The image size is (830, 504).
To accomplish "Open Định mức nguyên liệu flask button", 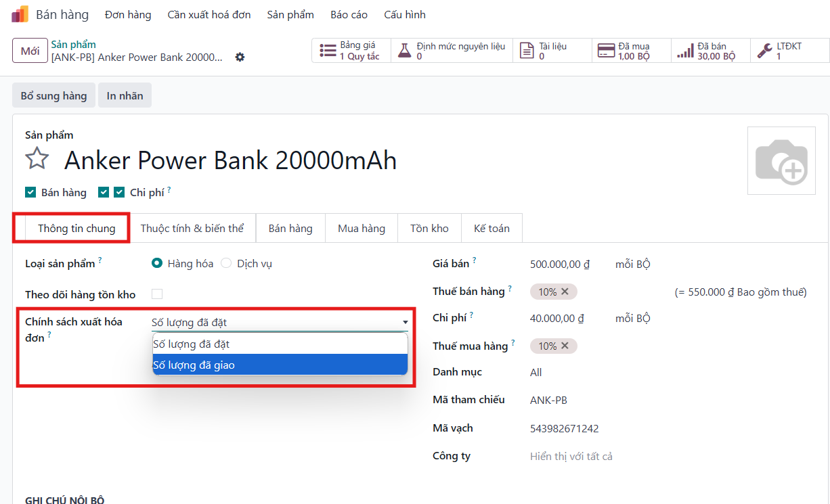I will pos(452,51).
